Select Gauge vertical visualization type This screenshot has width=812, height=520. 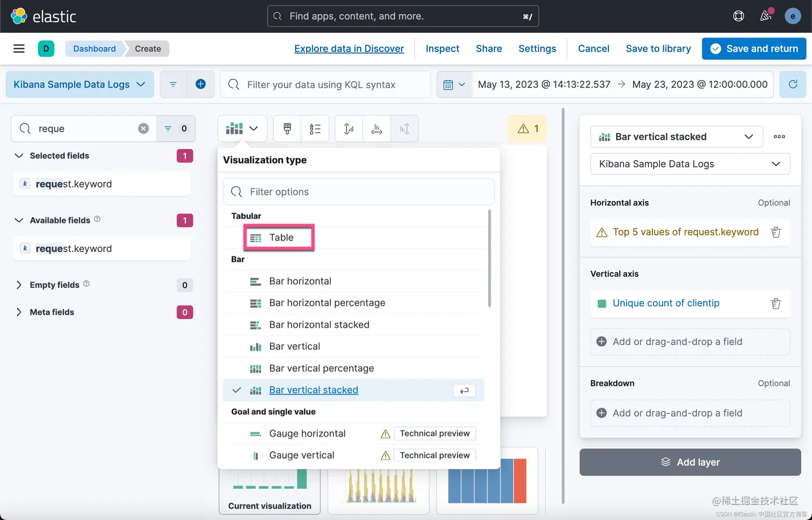[354, 455]
